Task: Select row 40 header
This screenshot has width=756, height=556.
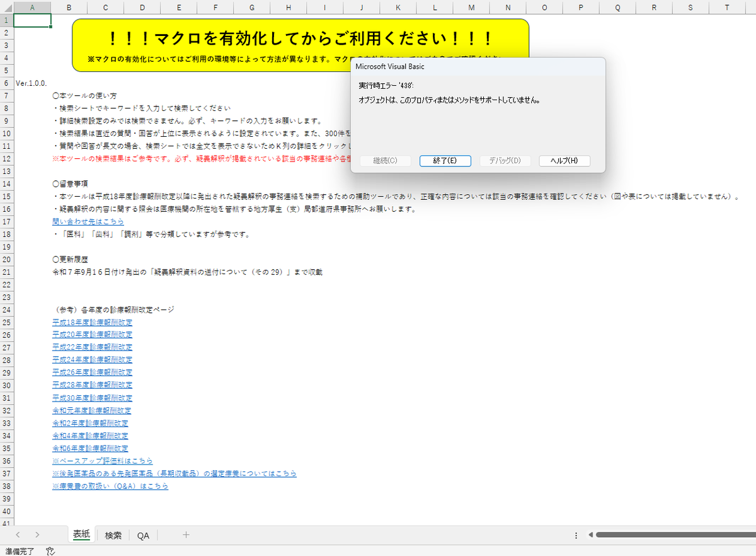Action: 6,511
